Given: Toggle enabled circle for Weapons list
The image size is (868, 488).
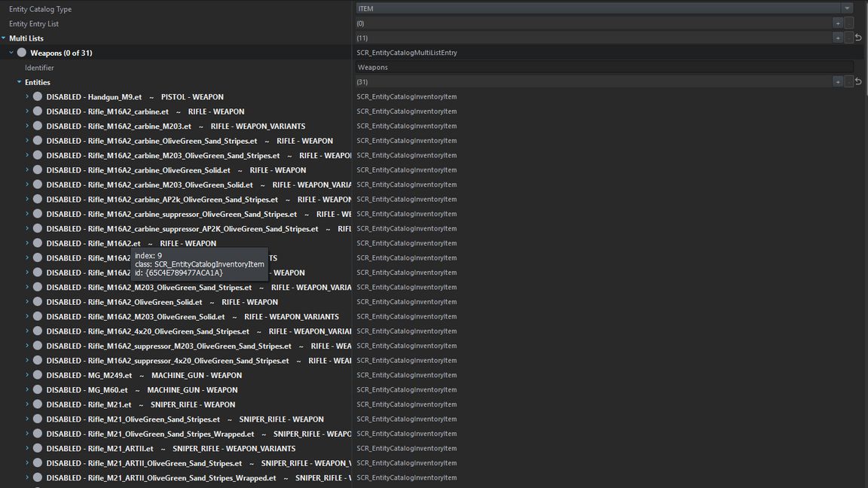Looking at the screenshot, I should tap(22, 53).
